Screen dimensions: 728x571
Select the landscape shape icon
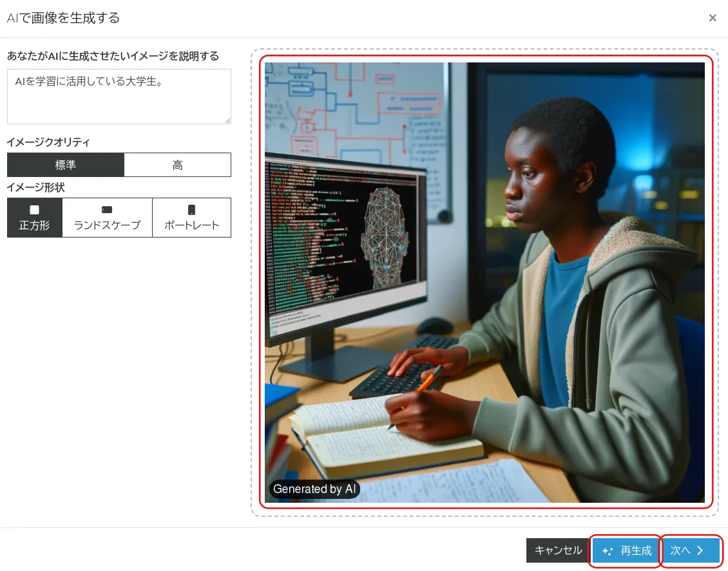click(x=107, y=210)
